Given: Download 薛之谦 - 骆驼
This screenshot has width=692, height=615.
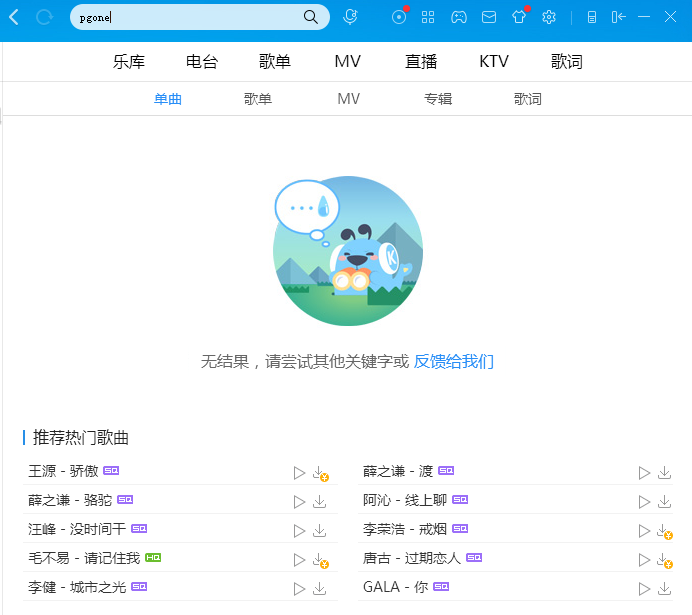Looking at the screenshot, I should (x=320, y=502).
